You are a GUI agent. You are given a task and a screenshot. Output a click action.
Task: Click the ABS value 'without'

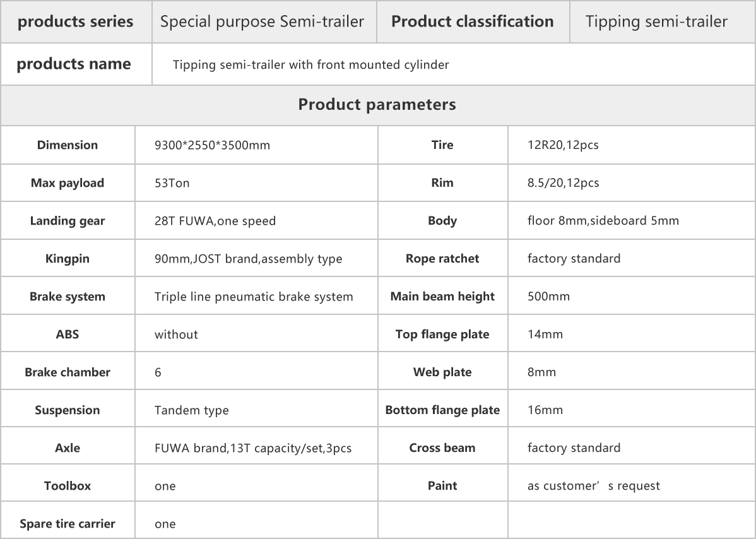tap(176, 335)
